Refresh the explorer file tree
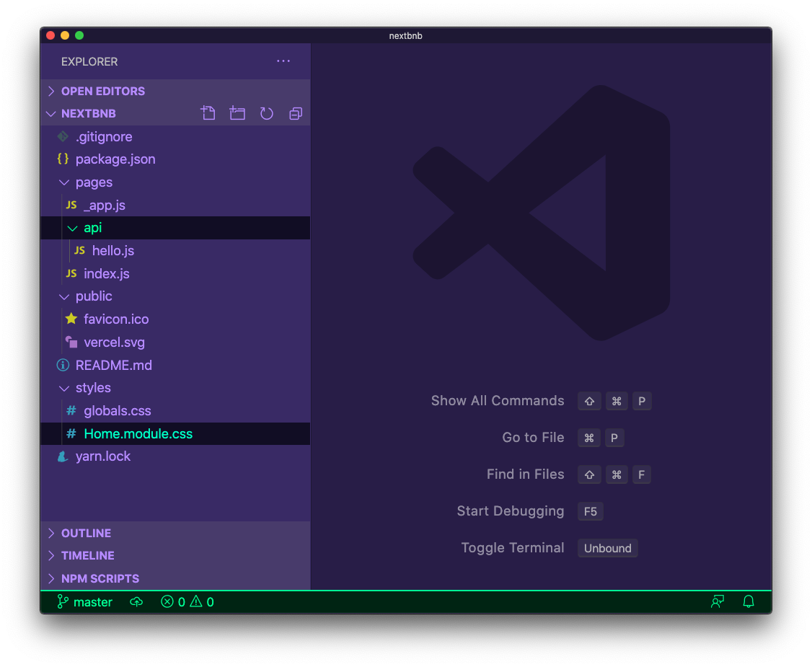 pos(266,113)
